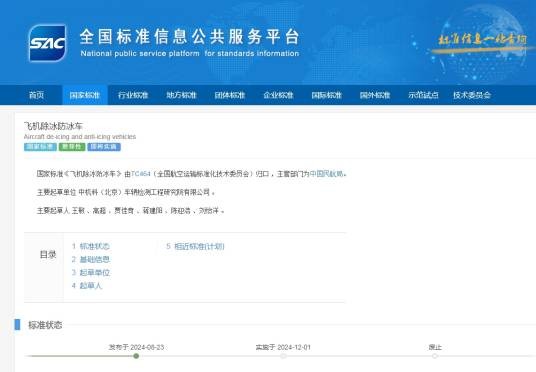Screen dimensions: 536x372
Task: Open the 示范试点 nav tab
Action: click(423, 95)
